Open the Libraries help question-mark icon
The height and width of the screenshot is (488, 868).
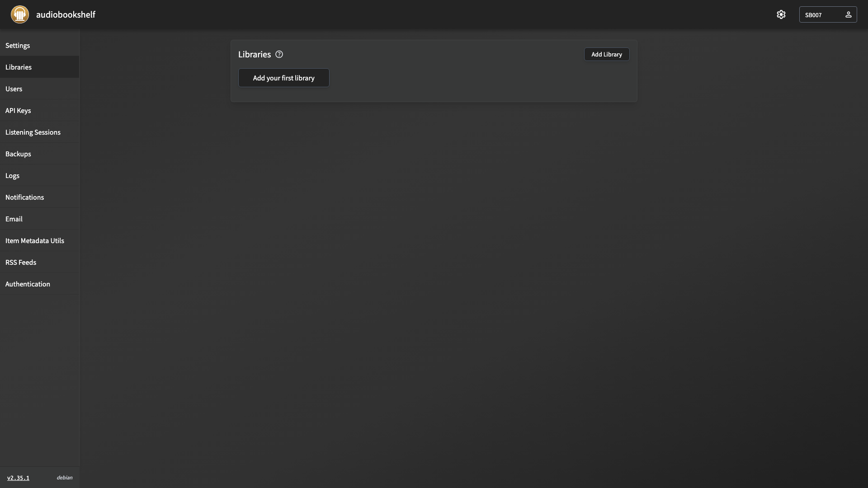[x=279, y=54]
